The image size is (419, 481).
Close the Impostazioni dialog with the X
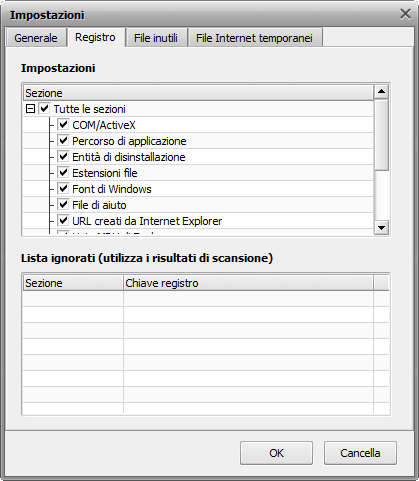point(405,14)
